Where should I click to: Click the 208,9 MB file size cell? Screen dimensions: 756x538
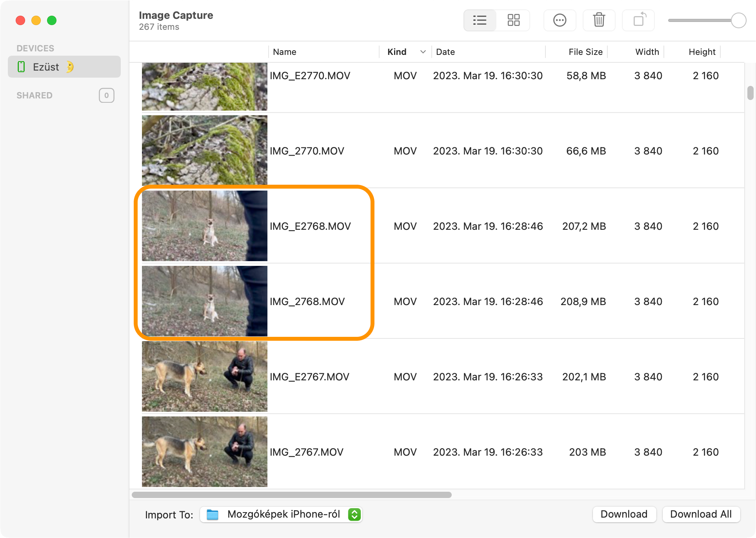pyautogui.click(x=583, y=302)
